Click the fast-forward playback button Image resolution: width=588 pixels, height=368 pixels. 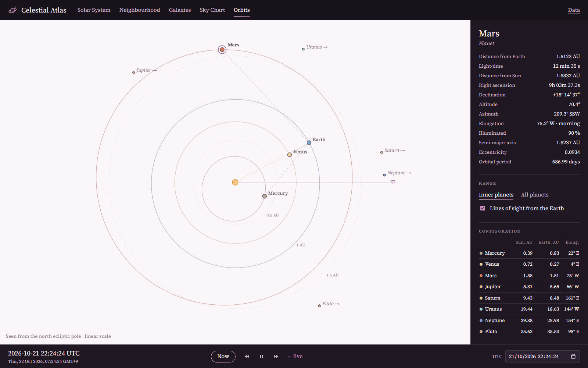pos(276,356)
